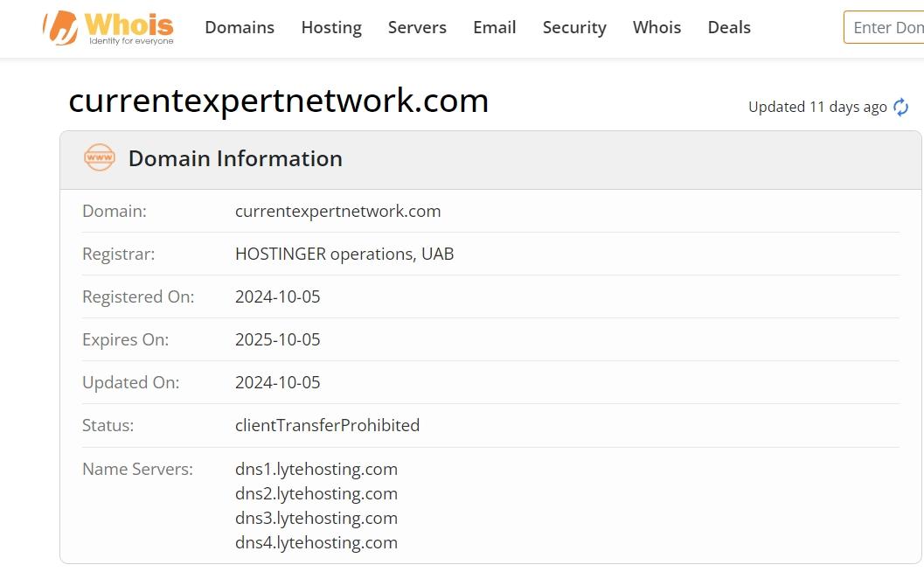Select the Domain value currentexpertnetwork.com
The image size is (924, 572).
point(337,211)
